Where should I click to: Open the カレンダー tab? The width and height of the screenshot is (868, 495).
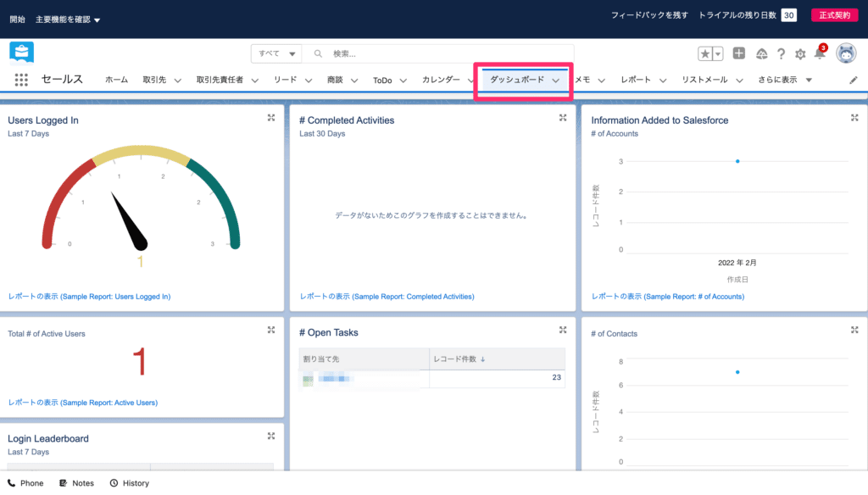tap(441, 80)
